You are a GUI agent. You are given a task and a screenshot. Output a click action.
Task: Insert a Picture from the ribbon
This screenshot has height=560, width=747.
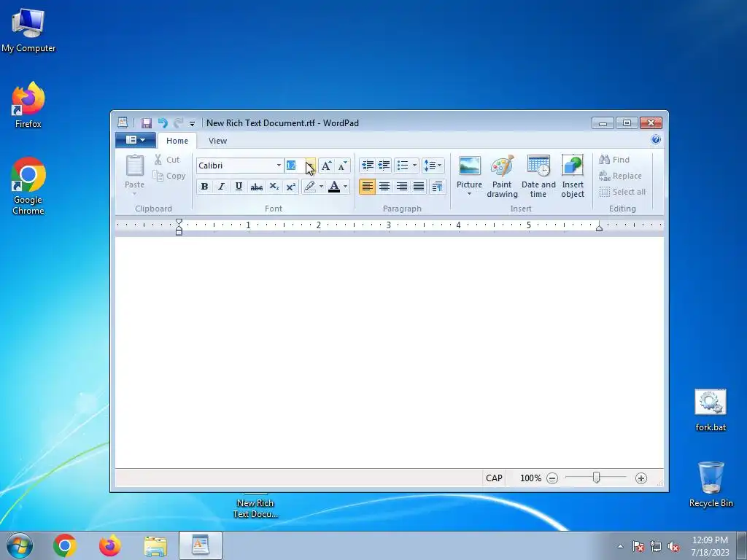pyautogui.click(x=469, y=176)
